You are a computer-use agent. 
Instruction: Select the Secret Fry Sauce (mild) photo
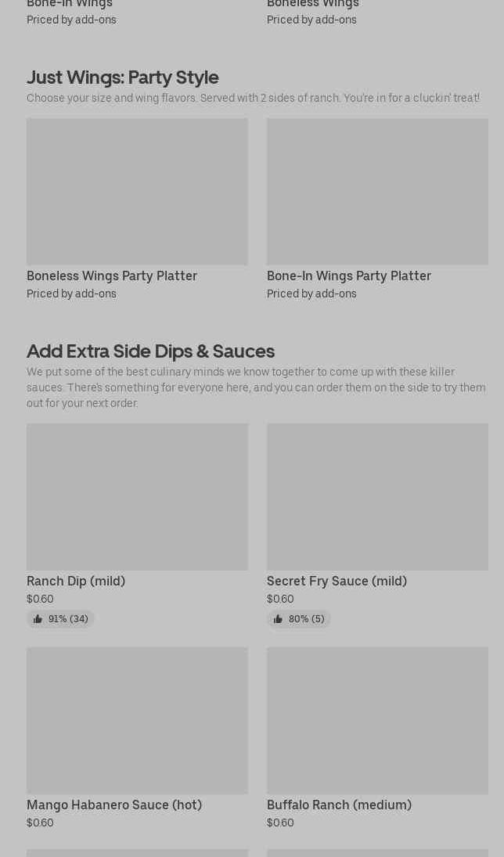coord(377,497)
